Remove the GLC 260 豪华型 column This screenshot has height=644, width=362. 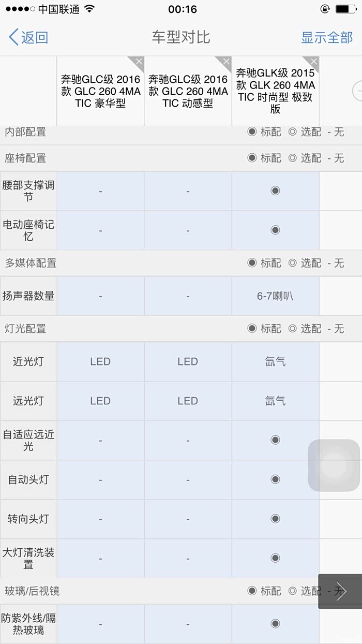coord(138,62)
